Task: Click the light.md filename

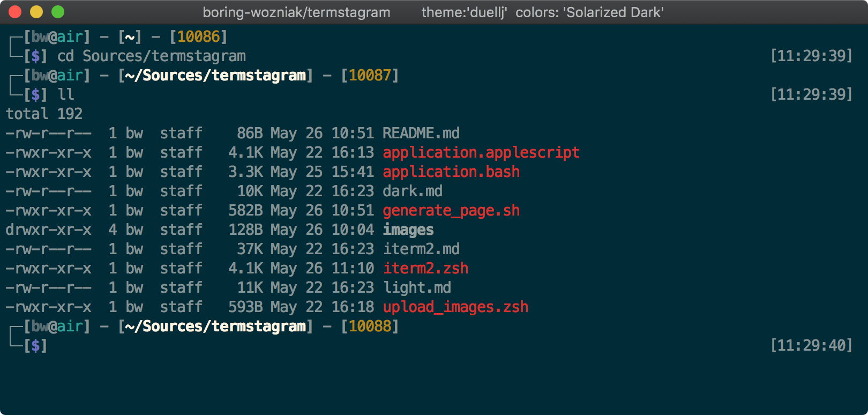Action: click(x=417, y=287)
